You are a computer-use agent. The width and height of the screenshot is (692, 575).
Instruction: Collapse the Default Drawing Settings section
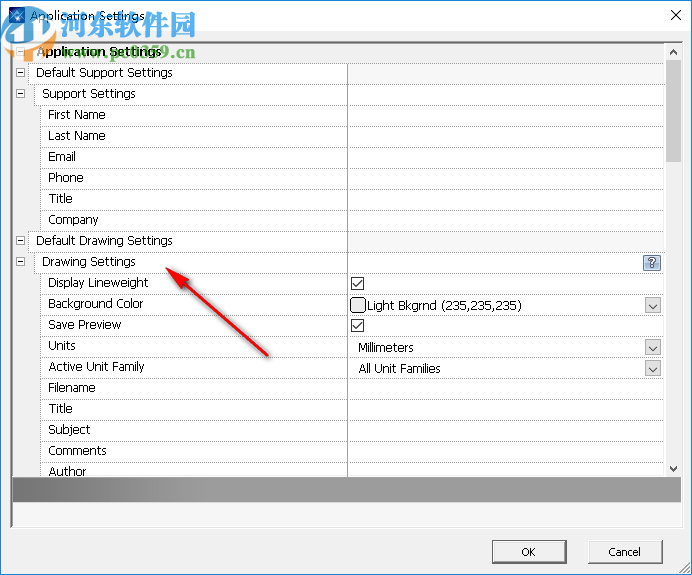click(20, 241)
